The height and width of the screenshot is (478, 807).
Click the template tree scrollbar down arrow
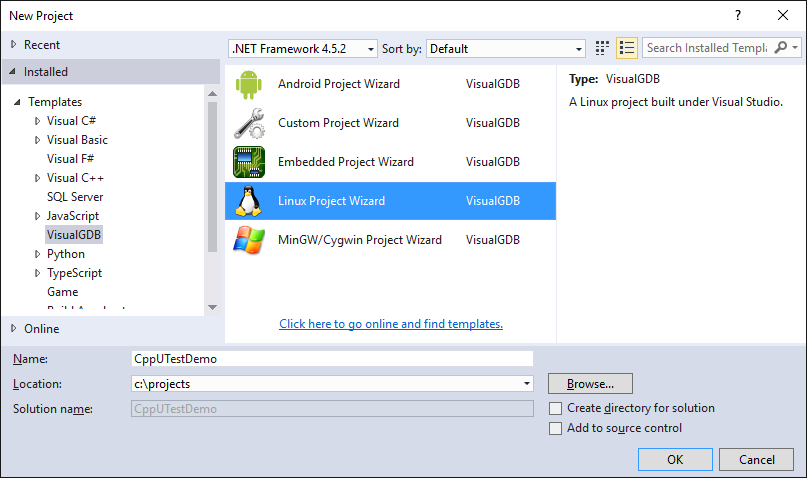[212, 307]
